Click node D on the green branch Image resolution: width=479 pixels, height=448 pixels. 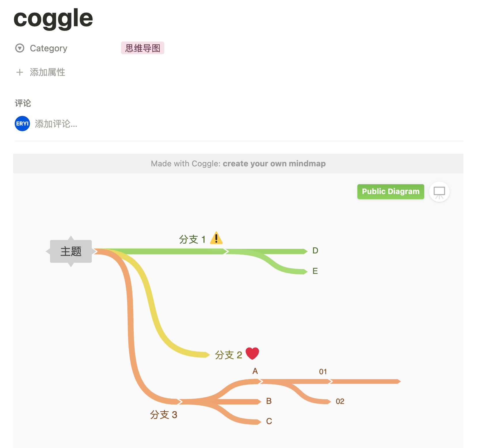coord(315,251)
